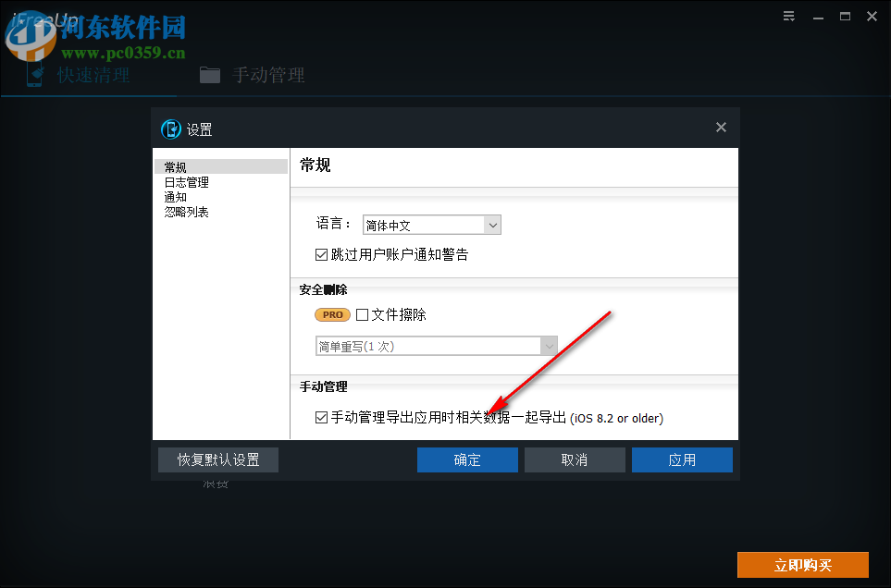Open the 语言 dropdown showing 简体中文

(431, 225)
